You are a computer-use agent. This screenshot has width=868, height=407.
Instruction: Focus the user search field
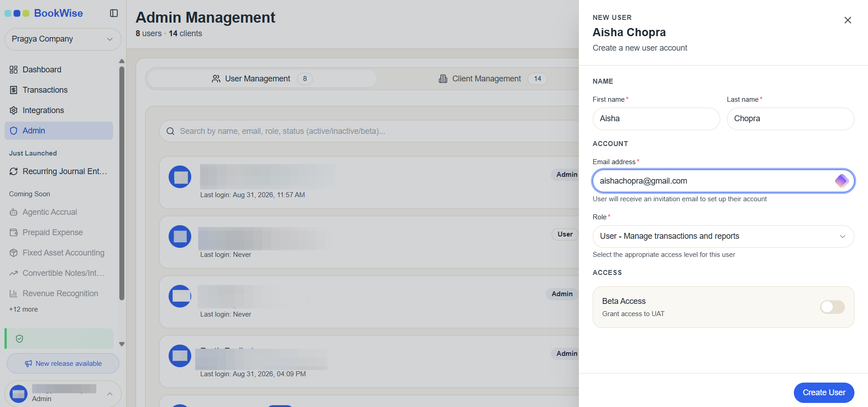coord(369,131)
